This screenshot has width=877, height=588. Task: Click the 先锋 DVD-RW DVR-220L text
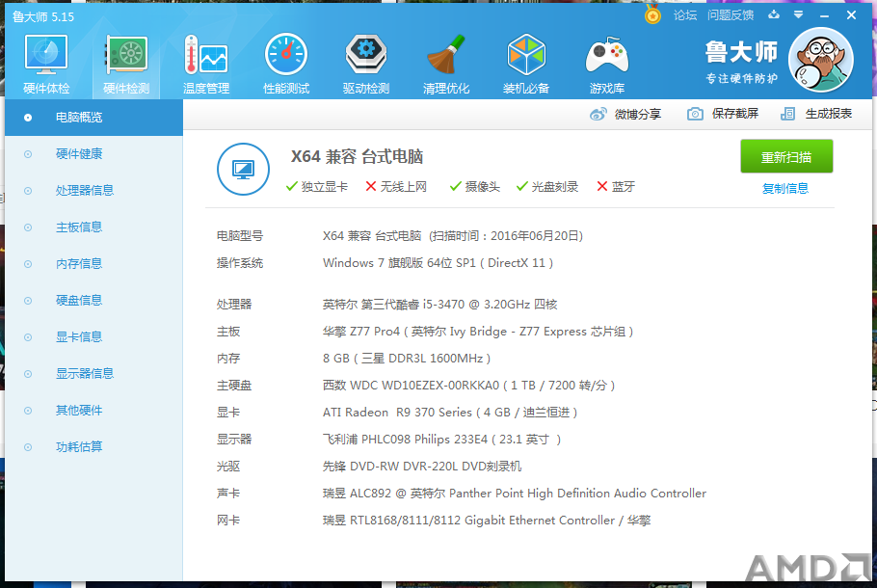pos(422,466)
